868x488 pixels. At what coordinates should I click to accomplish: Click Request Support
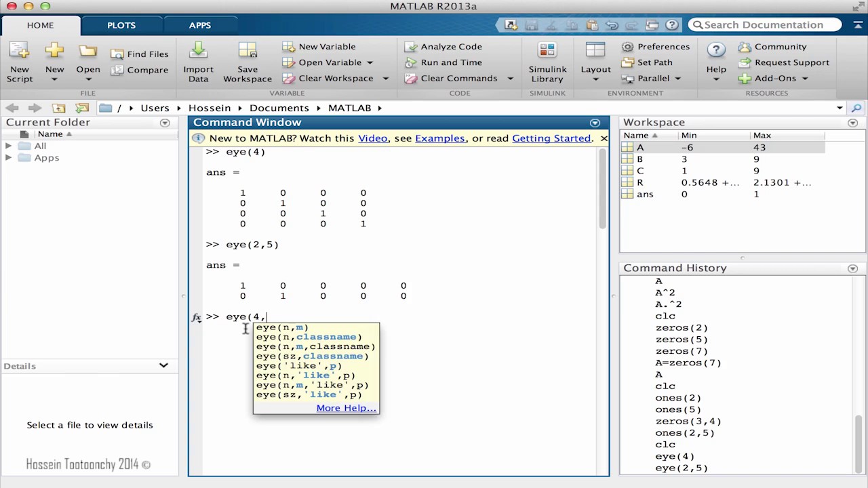tap(784, 62)
